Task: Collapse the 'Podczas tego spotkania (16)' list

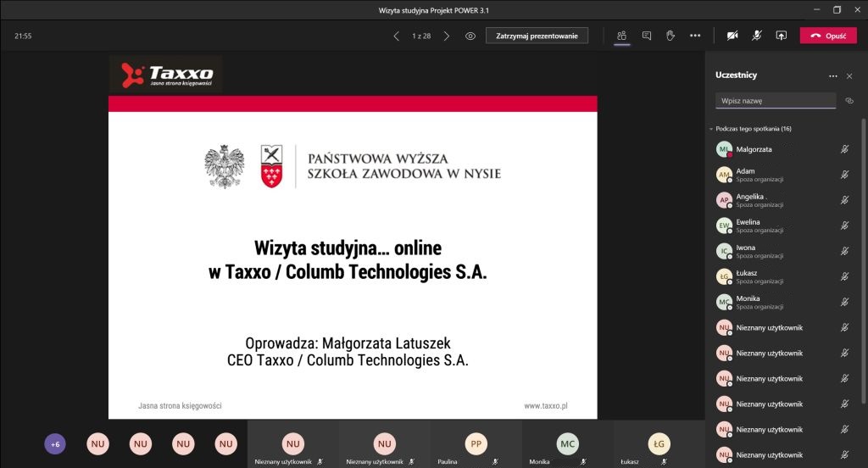Action: [x=711, y=129]
